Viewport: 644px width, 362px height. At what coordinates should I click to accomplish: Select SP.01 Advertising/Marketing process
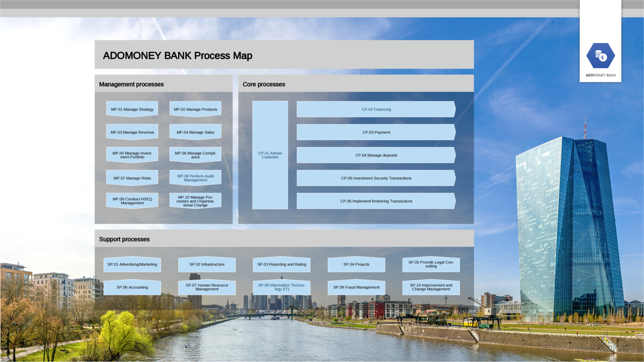(132, 264)
